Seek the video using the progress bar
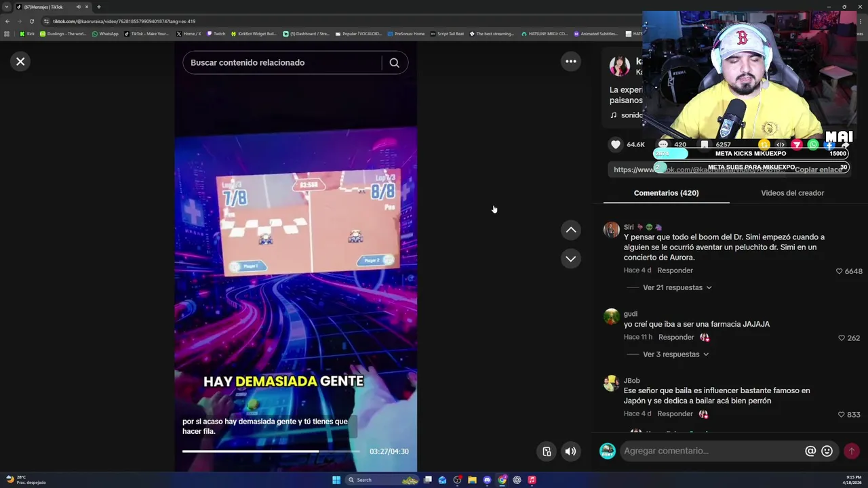This screenshot has height=488, width=868. click(x=271, y=451)
